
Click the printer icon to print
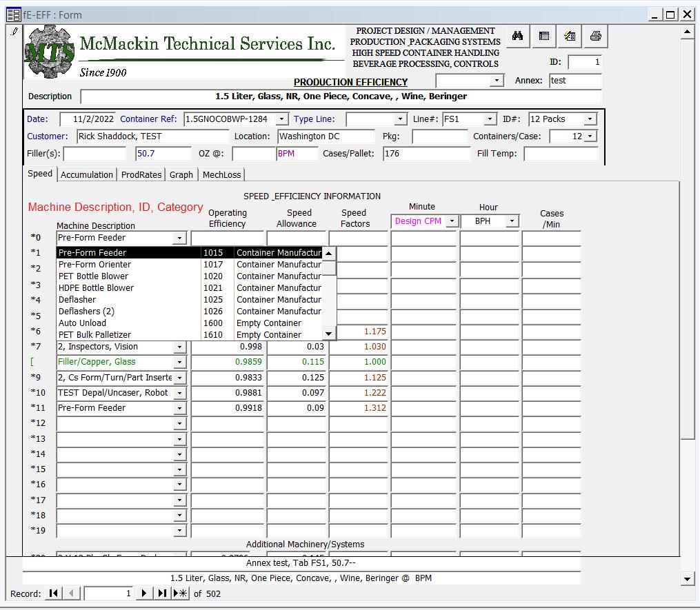596,36
